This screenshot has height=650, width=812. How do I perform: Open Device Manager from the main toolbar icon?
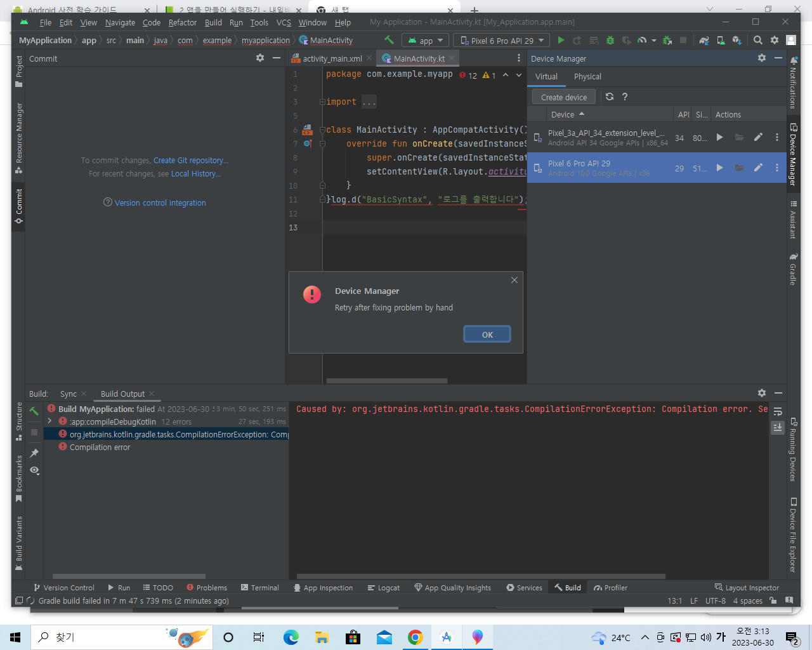tap(721, 40)
